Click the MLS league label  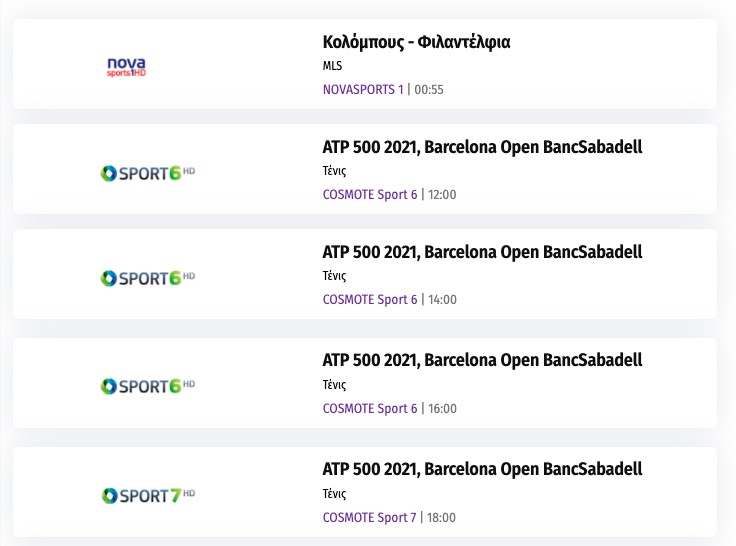pos(332,66)
